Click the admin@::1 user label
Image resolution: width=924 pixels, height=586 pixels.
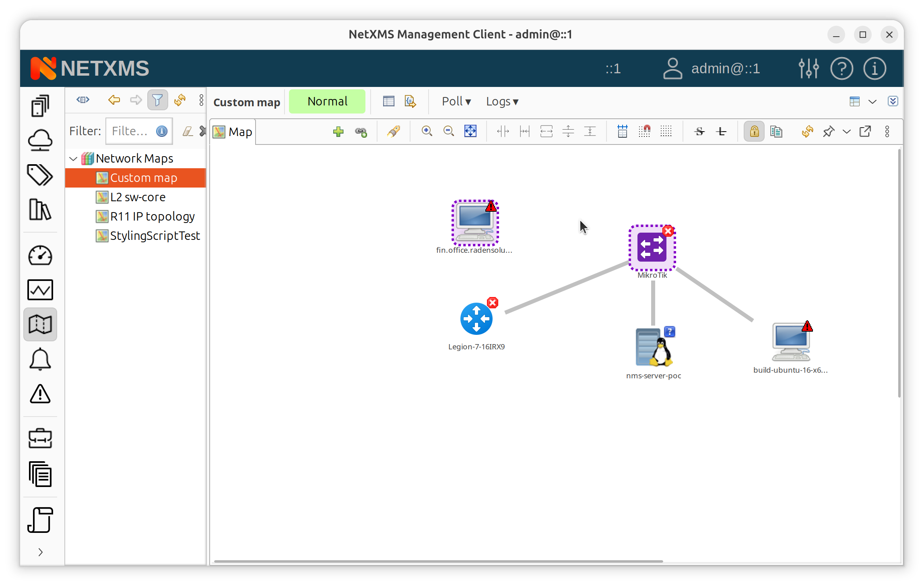[725, 68]
